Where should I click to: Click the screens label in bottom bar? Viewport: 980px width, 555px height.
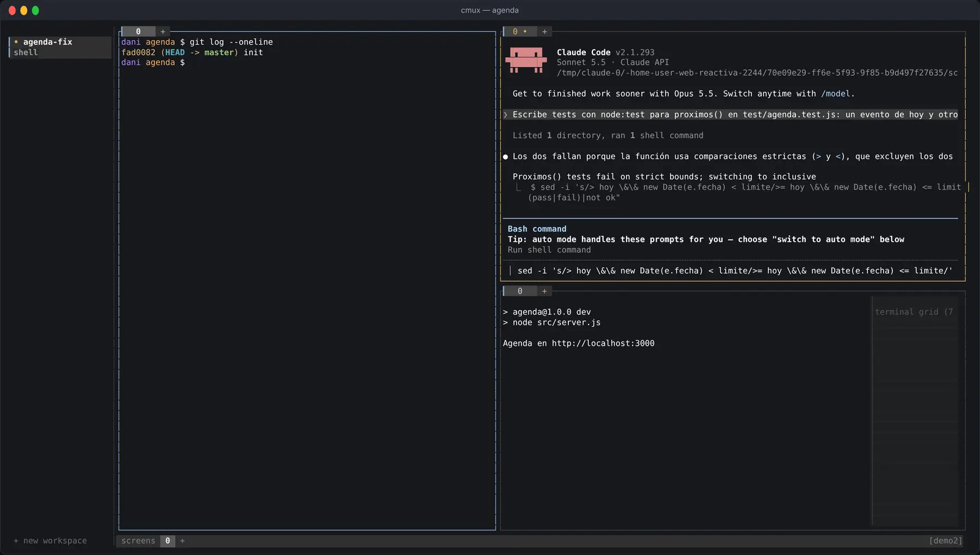[x=138, y=541]
